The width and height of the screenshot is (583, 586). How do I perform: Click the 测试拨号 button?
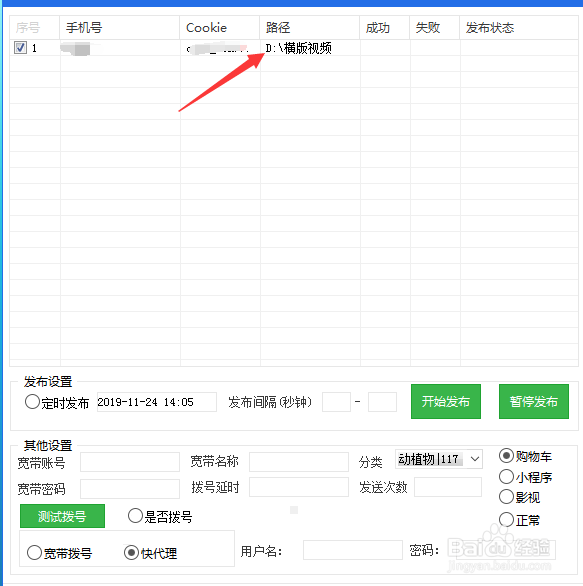[62, 516]
